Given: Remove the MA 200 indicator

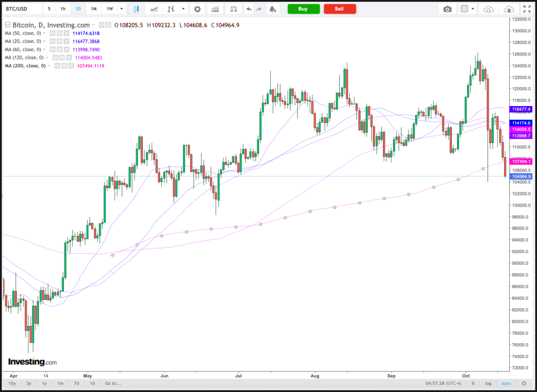Looking at the screenshot, I should tap(71, 66).
